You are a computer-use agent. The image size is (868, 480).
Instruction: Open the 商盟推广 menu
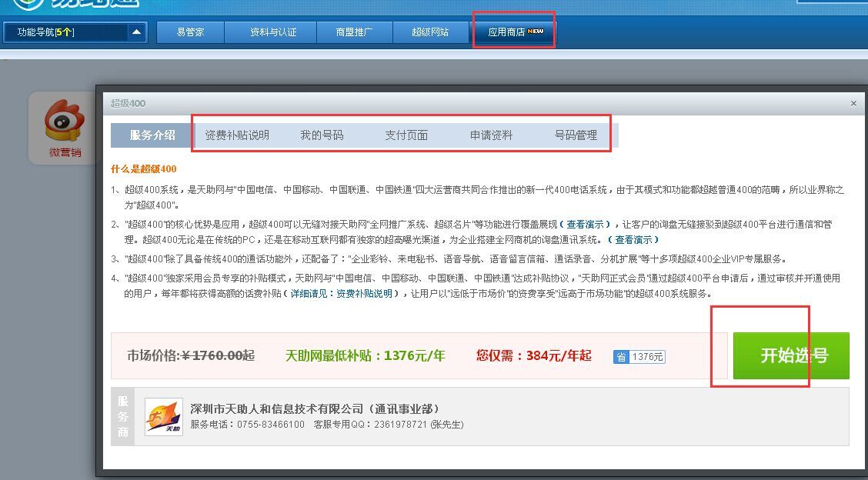(x=354, y=32)
